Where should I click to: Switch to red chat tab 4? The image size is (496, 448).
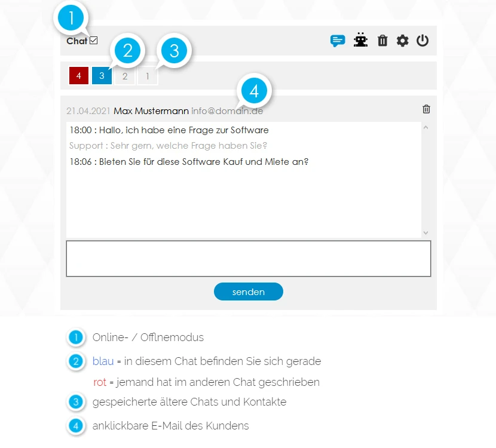(x=79, y=76)
